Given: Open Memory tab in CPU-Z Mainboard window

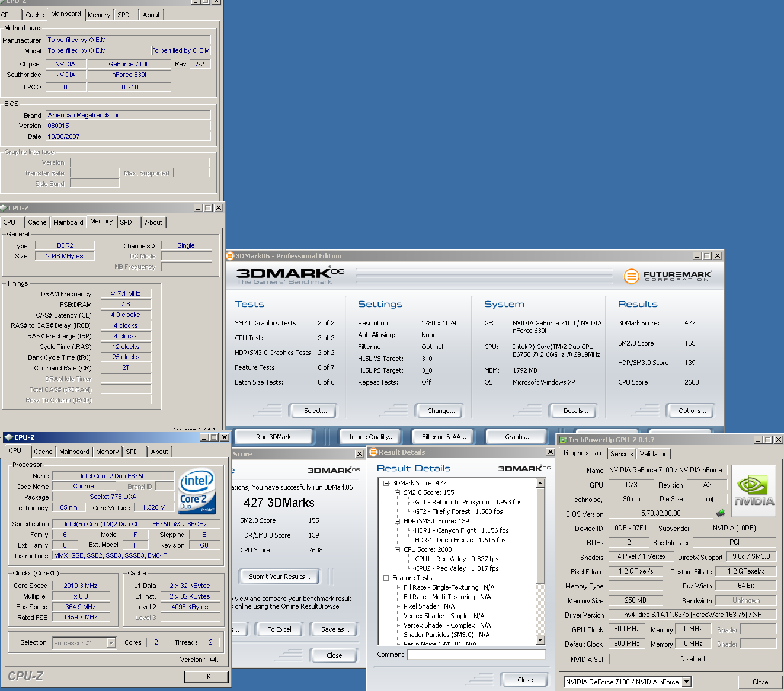Looking at the screenshot, I should pos(99,15).
